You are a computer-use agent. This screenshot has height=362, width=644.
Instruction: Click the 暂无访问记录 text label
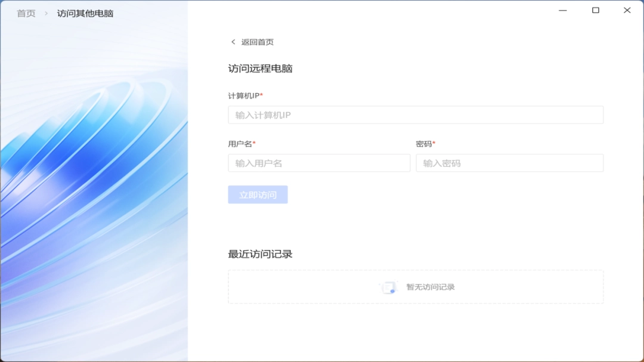431,287
